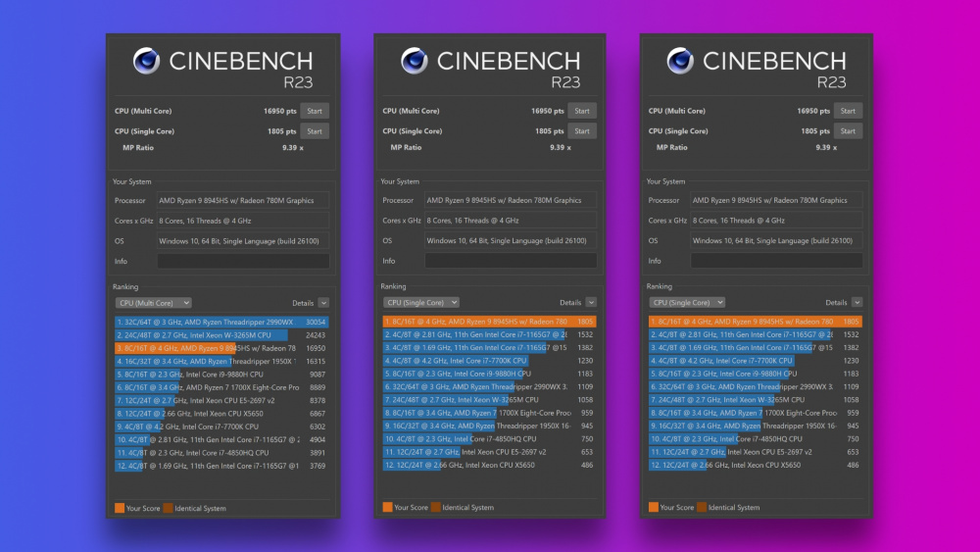Expand the Details arrow in the left panel
The image size is (980, 552).
(x=323, y=303)
